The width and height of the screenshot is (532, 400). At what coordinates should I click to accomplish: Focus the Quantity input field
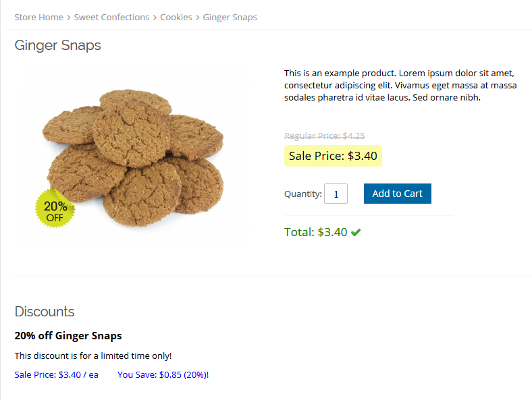point(336,194)
